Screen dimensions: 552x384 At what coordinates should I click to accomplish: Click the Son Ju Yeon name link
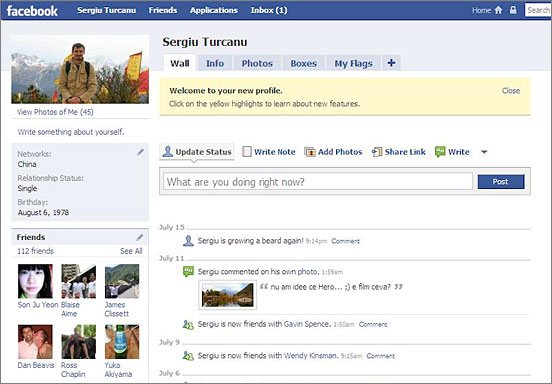tap(38, 305)
